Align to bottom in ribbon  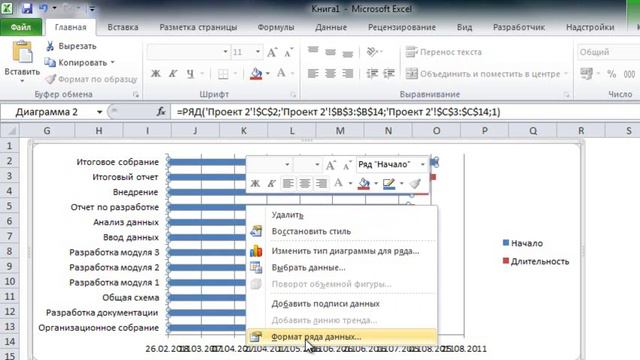coord(347,53)
